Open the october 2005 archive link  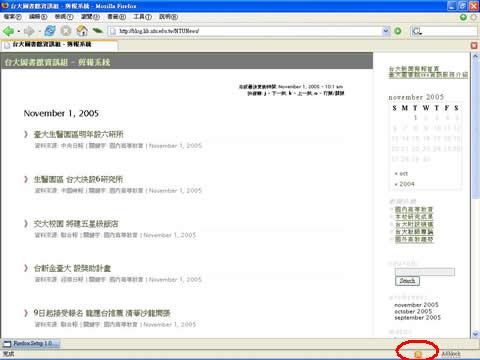tap(413, 311)
